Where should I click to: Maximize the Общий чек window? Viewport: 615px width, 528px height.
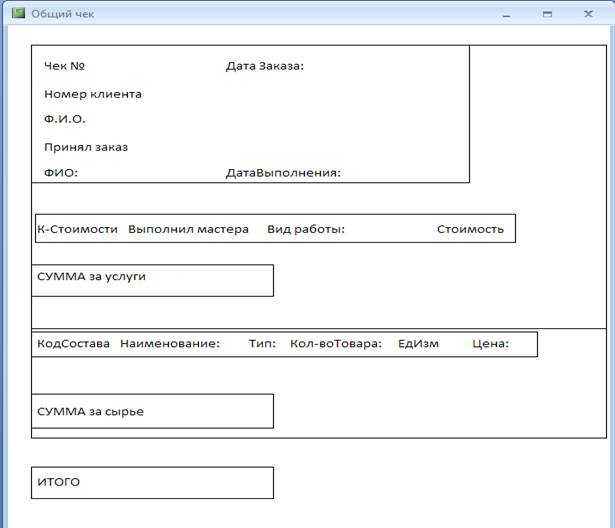coord(547,14)
